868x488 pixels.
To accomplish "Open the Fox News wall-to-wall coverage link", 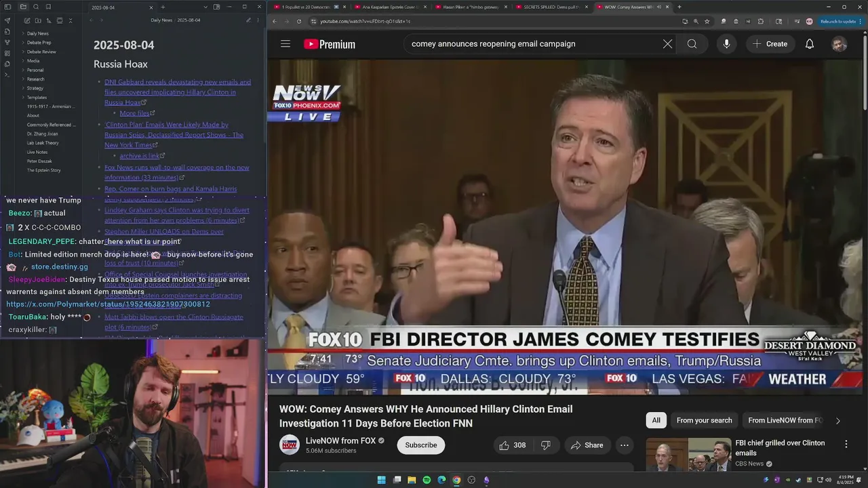I will point(177,172).
